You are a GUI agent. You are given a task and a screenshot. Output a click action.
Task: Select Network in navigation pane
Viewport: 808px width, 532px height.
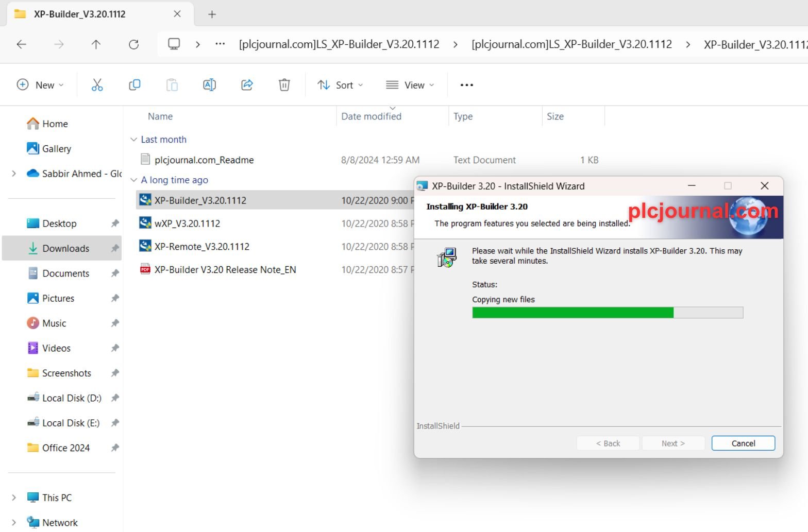click(52, 523)
